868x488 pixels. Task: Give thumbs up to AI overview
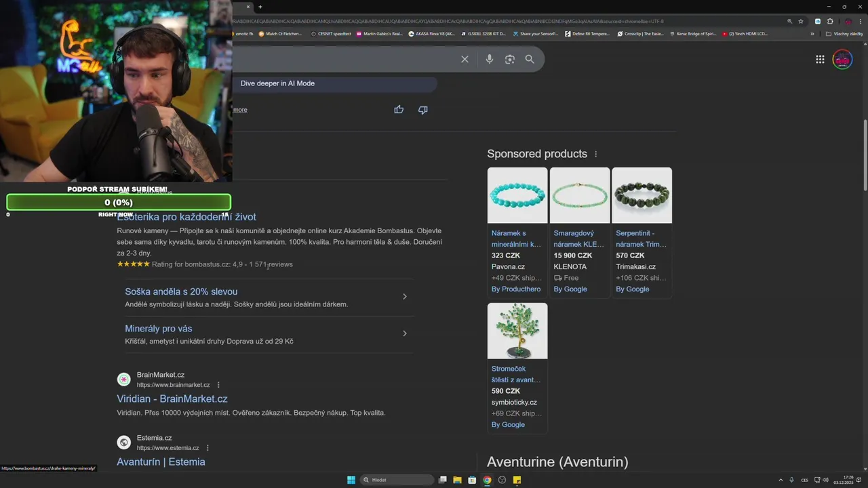coord(399,110)
